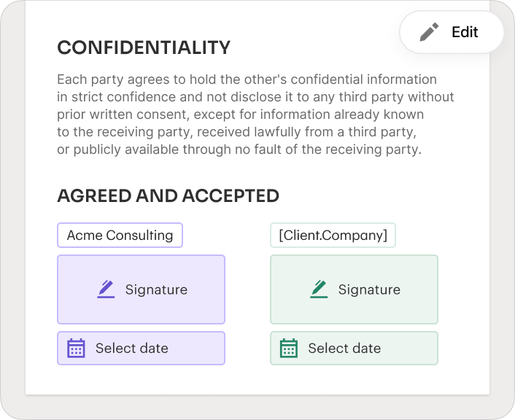Open the green client Signature box
Viewport: 515px width, 420px height.
coord(354,289)
